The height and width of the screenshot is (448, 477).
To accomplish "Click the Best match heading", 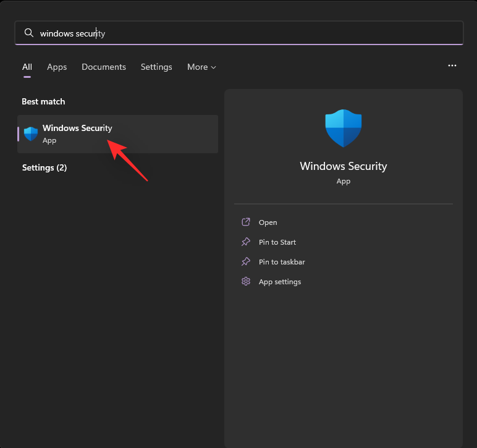I will pyautogui.click(x=43, y=101).
